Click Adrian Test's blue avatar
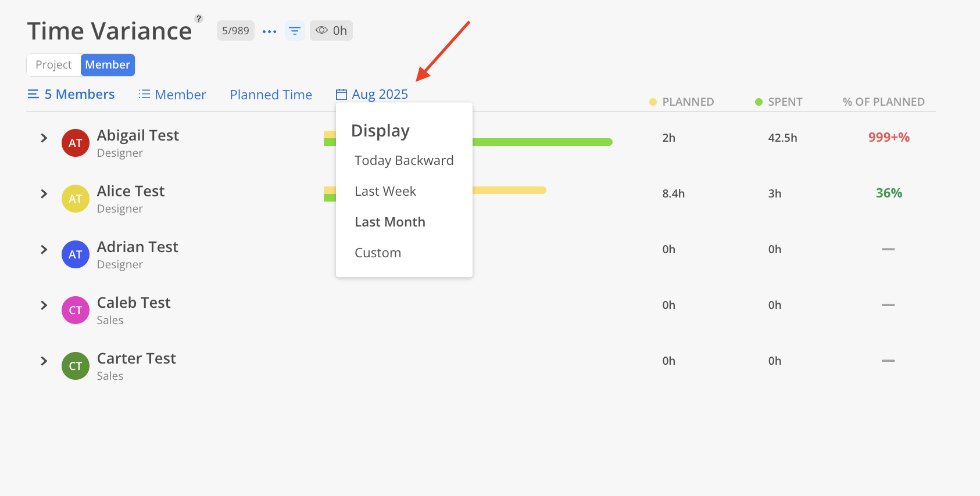 (x=76, y=254)
